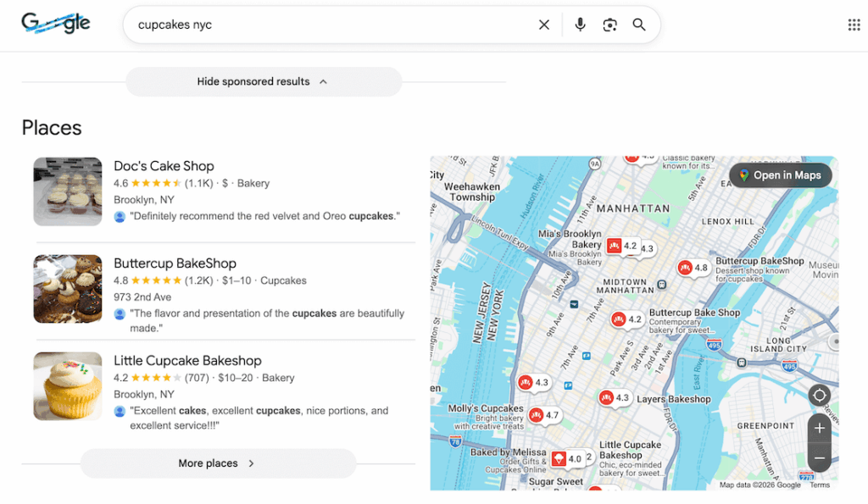
Task: Select the 4.8 Buttercup BakeShop map pin
Action: tap(686, 268)
